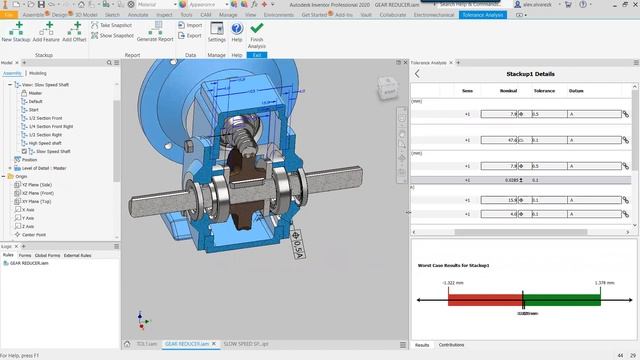The height and width of the screenshot is (360, 640).
Task: Open the File menu tab
Action: coord(9,15)
